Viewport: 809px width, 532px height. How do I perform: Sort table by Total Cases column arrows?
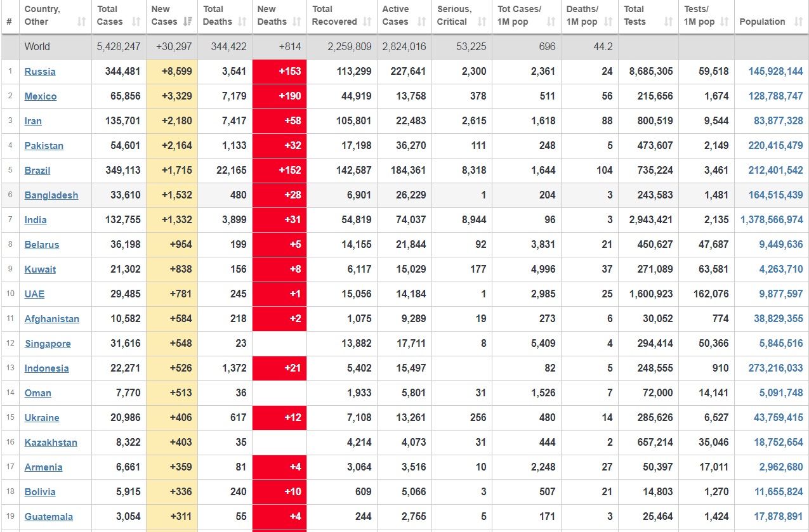[x=136, y=22]
